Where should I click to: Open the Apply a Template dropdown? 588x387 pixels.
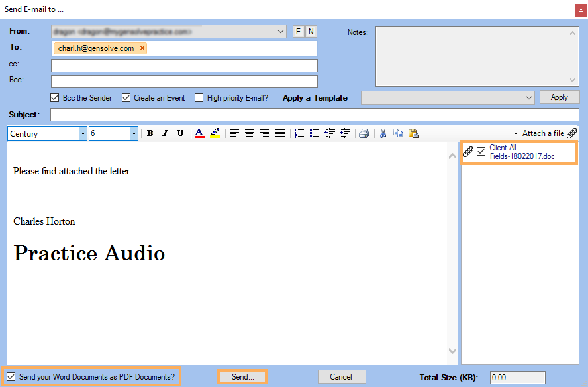click(x=529, y=98)
